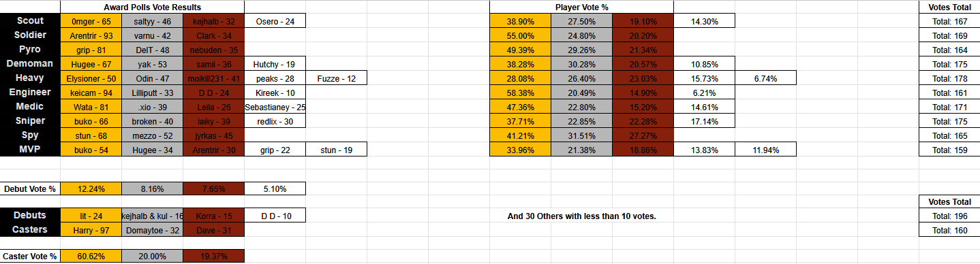980x264 pixels.
Task: Select the 'Total: 196' Debuts votes cell
Action: (x=949, y=216)
